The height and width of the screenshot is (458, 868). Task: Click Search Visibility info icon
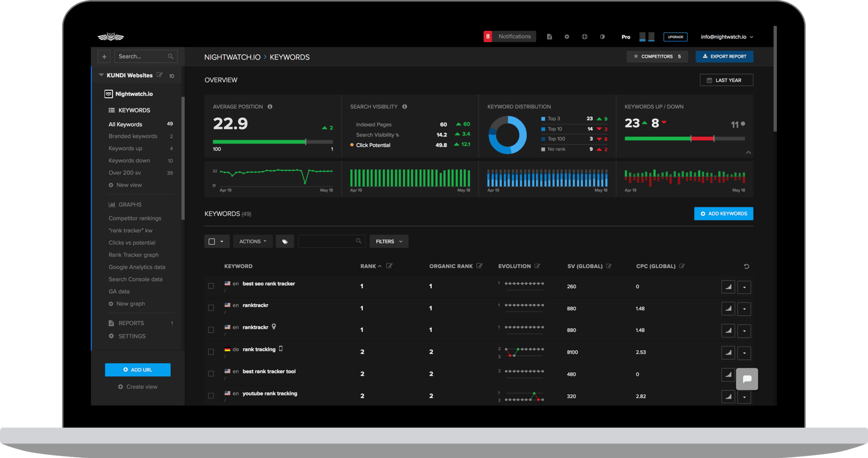point(404,106)
